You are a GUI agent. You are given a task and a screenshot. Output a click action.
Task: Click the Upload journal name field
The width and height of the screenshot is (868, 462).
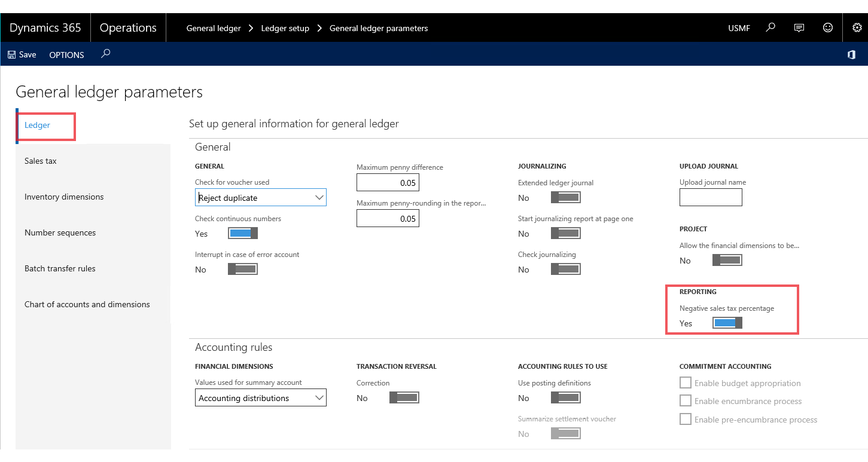coord(711,197)
